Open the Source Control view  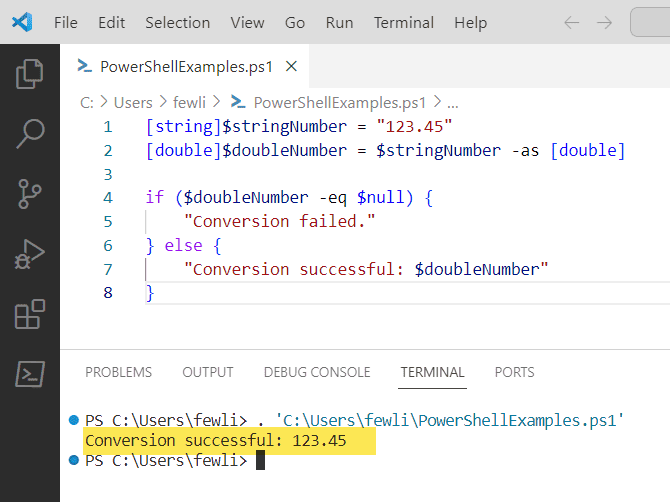pos(29,194)
